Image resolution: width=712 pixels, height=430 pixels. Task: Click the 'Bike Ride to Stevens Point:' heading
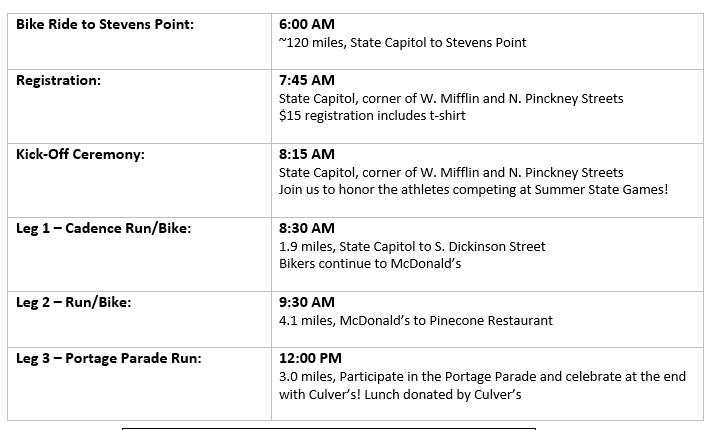pos(105,24)
